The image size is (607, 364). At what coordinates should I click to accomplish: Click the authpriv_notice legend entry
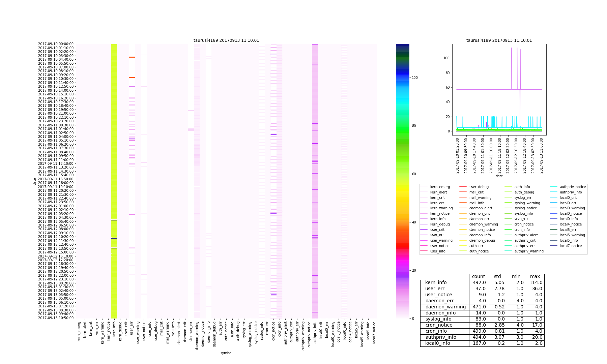point(573,187)
